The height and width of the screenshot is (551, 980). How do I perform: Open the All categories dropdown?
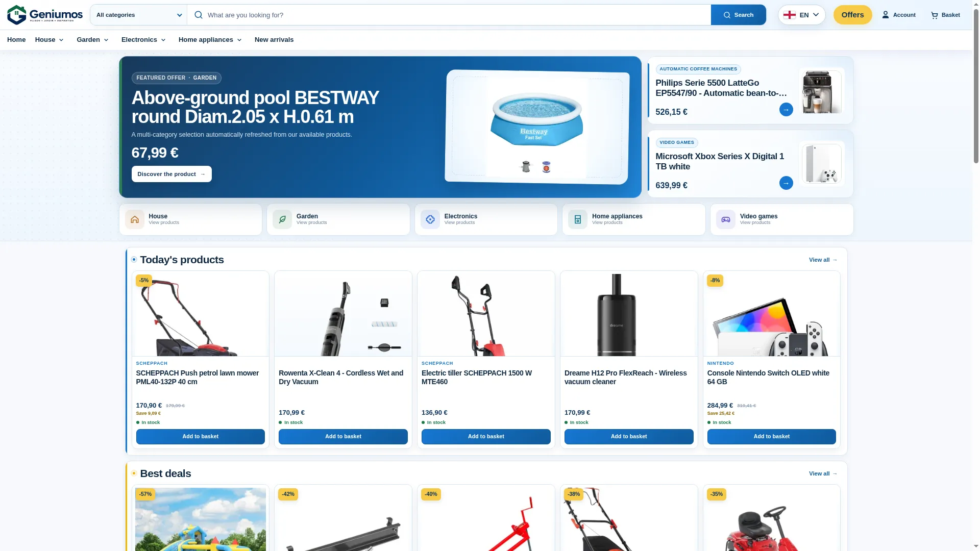pyautogui.click(x=139, y=15)
